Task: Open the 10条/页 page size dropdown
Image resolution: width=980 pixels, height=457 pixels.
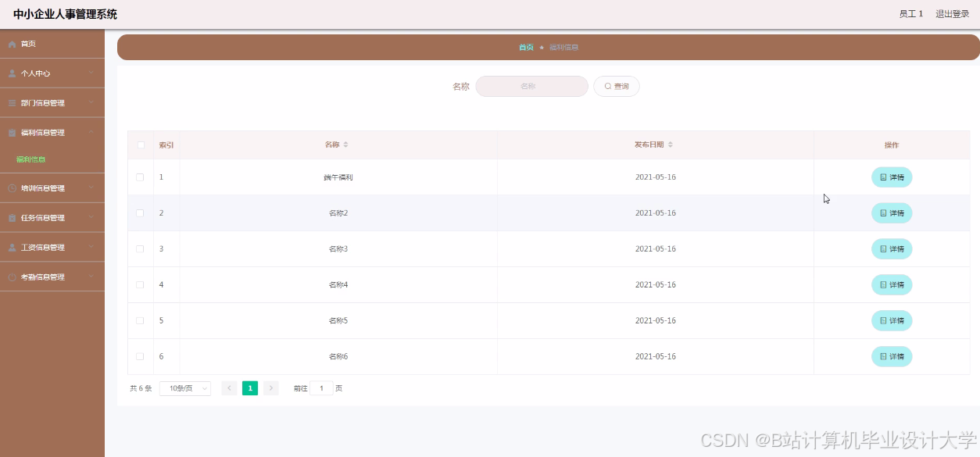Action: 185,388
